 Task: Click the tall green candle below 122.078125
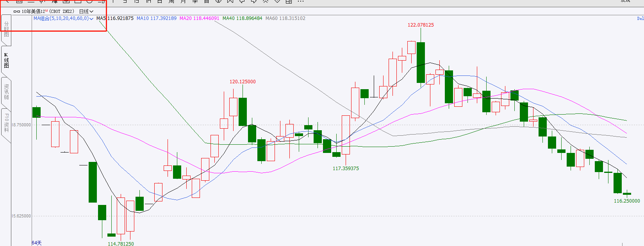(421, 63)
